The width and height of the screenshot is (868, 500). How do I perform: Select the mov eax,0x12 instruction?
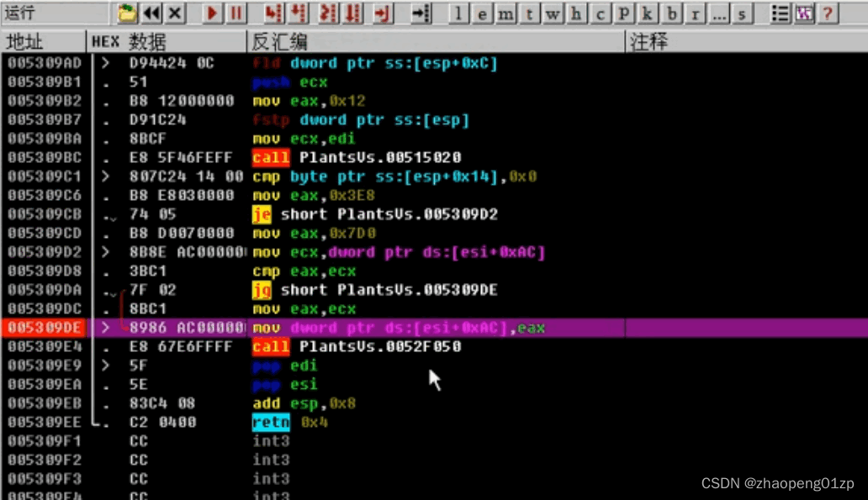pos(309,101)
